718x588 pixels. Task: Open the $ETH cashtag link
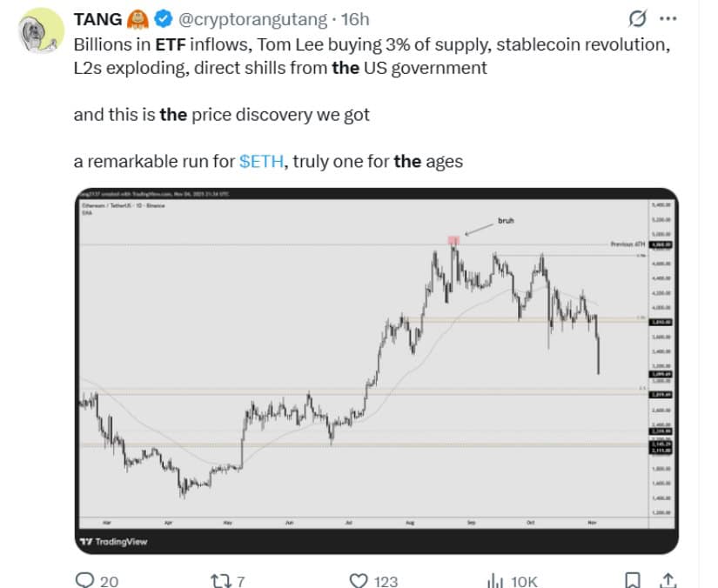point(261,161)
